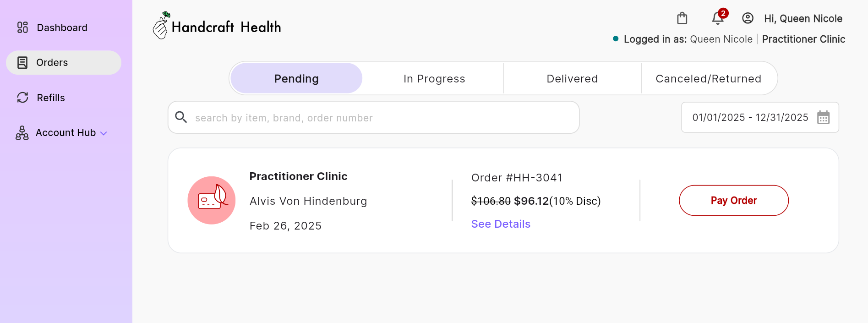Image resolution: width=868 pixels, height=323 pixels.
Task: Open the Canceled/Returned tab
Action: [708, 78]
